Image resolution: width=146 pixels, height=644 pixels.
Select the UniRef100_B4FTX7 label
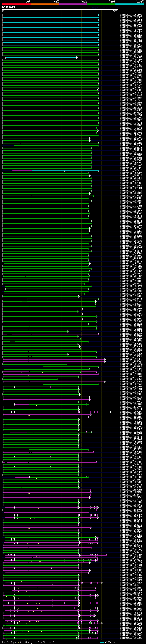131,113
